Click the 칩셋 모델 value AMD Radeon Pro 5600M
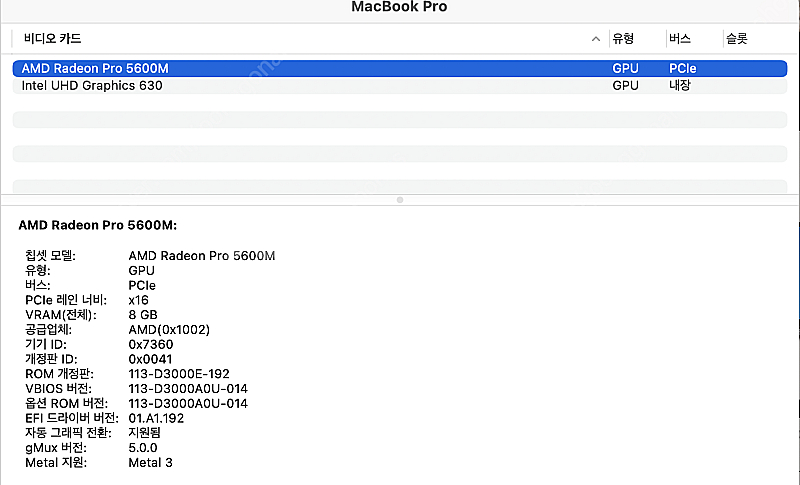Viewport: 800px width, 485px height. (x=202, y=256)
